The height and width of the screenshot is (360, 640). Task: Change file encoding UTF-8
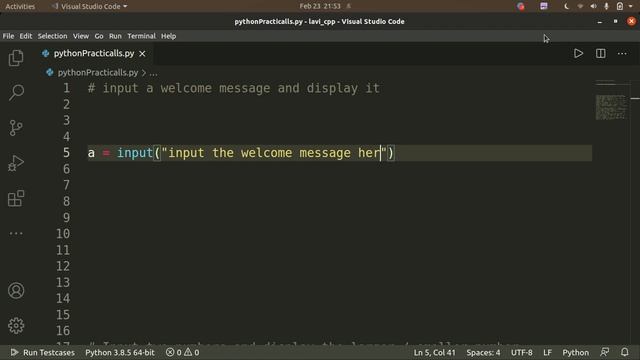[522, 352]
